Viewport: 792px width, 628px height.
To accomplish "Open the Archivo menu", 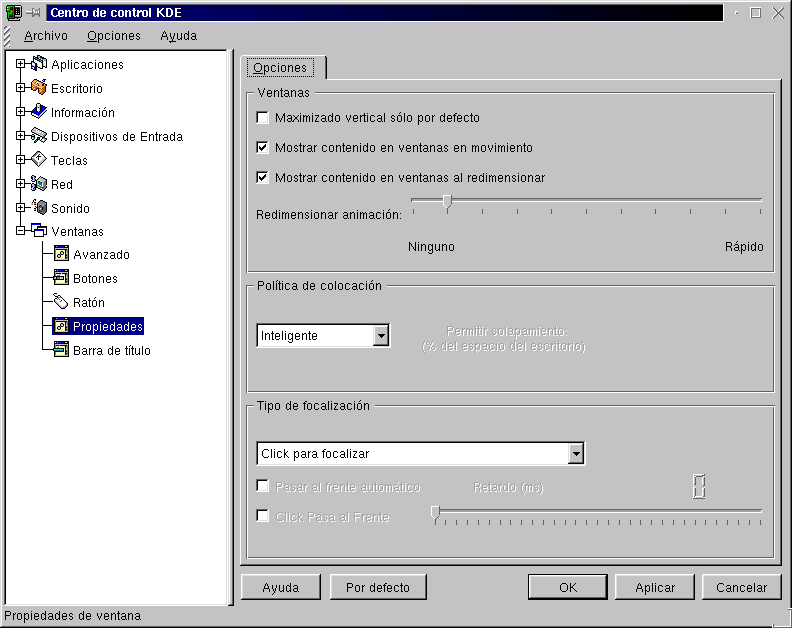I will 46,35.
